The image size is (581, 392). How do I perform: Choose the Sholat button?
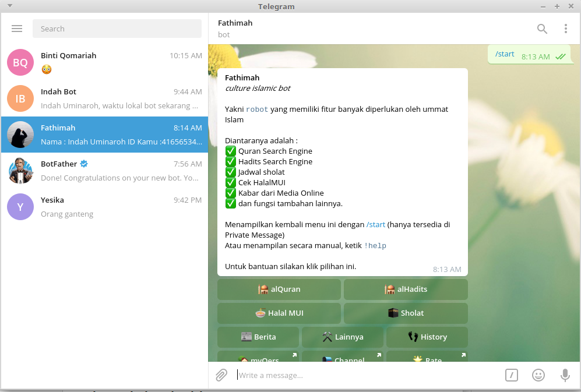tap(406, 313)
